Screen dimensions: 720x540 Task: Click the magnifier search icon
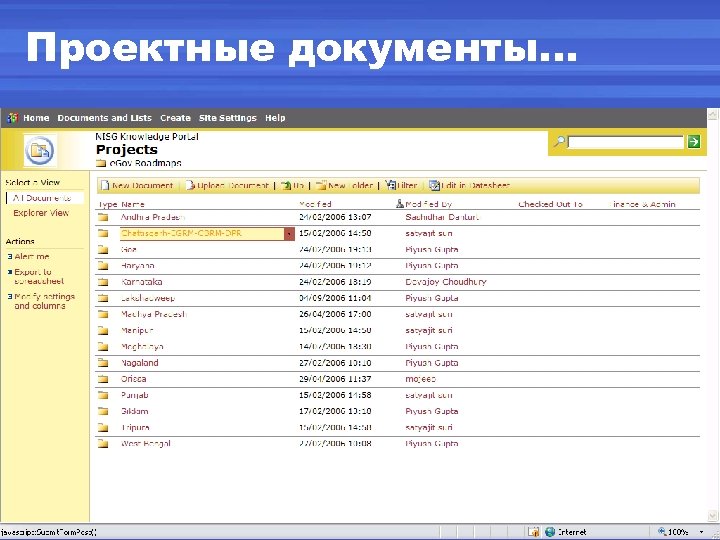pyautogui.click(x=559, y=141)
